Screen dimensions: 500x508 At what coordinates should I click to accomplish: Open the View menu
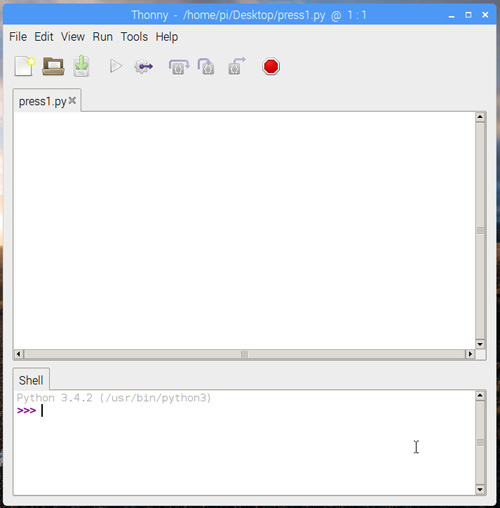coord(73,37)
